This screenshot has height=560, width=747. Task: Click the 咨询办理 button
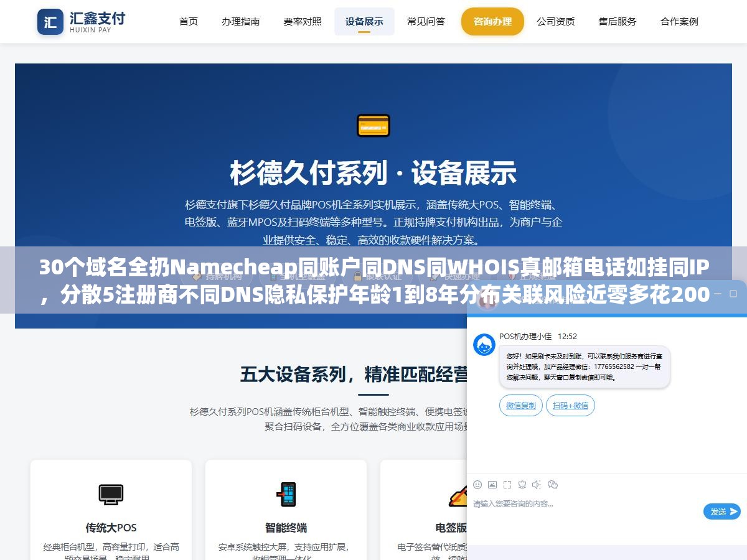coord(492,22)
